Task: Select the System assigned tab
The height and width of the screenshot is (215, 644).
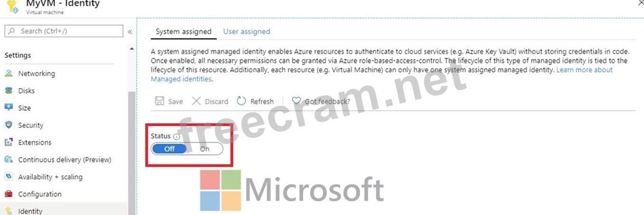Action: [183, 31]
